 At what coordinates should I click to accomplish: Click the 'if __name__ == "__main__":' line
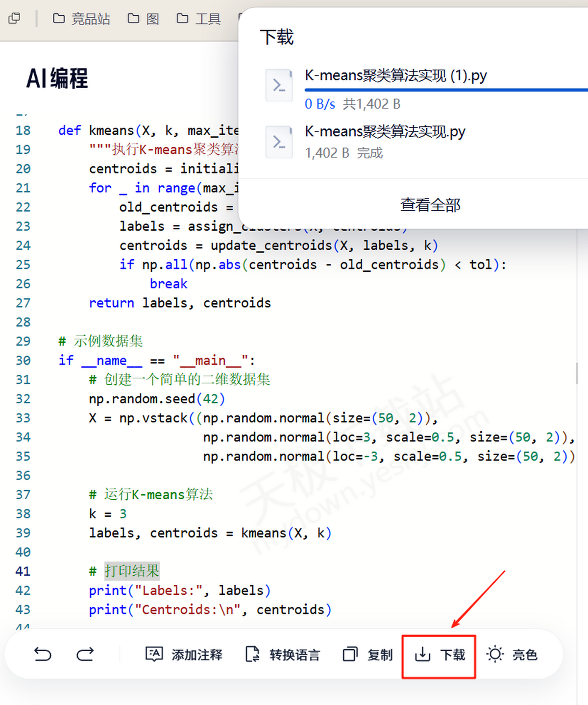(157, 361)
